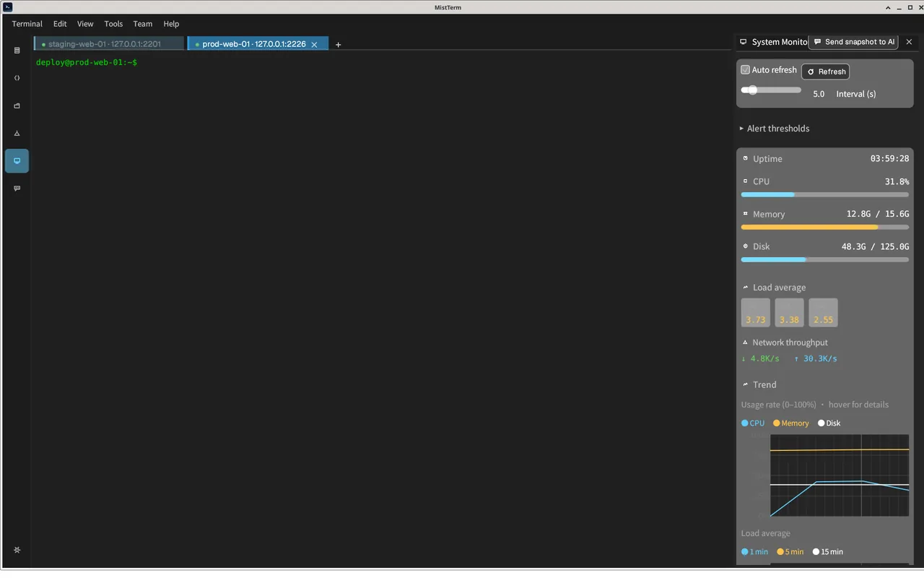This screenshot has height=578, width=924.
Task: Click Send snapshot to AI button
Action: point(853,42)
